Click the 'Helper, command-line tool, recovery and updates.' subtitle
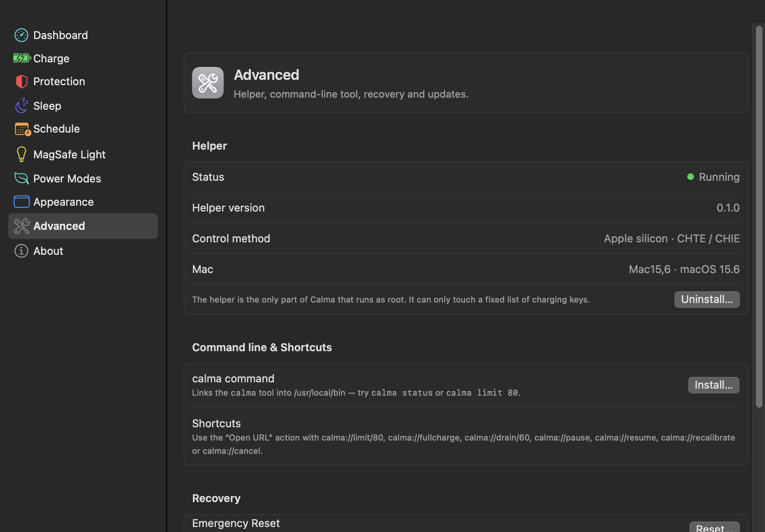The height and width of the screenshot is (532, 765). point(351,94)
